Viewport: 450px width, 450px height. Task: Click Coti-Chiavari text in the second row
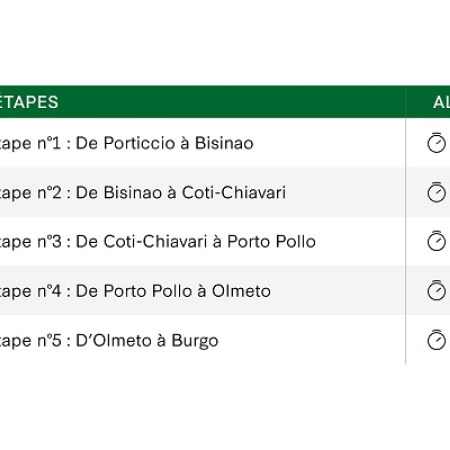click(234, 192)
